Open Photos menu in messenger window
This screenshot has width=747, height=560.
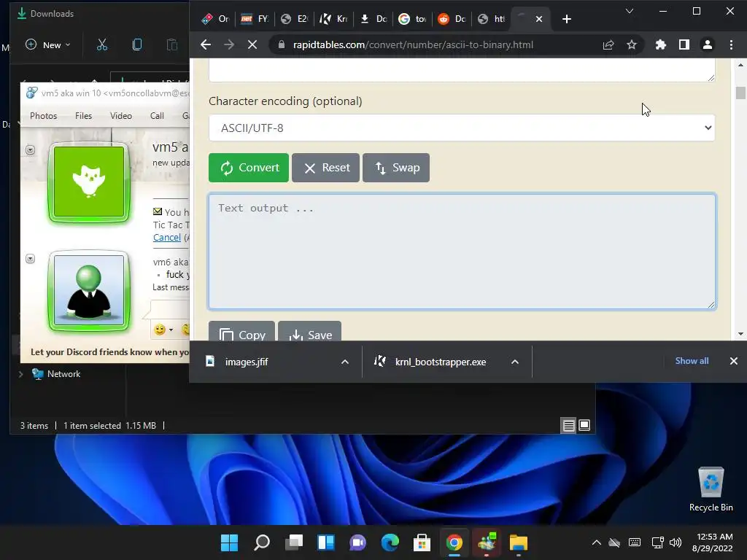[43, 116]
